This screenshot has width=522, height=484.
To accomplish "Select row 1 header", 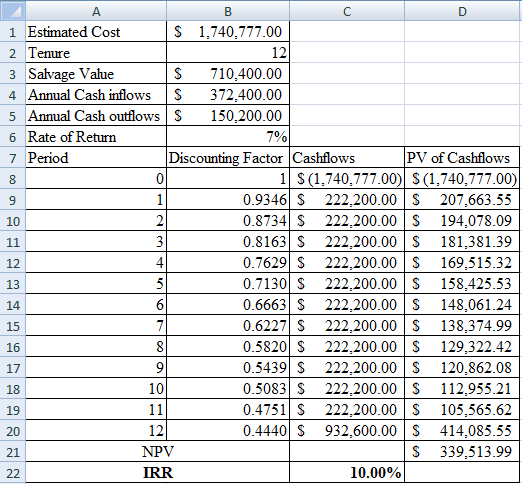I will [x=13, y=32].
